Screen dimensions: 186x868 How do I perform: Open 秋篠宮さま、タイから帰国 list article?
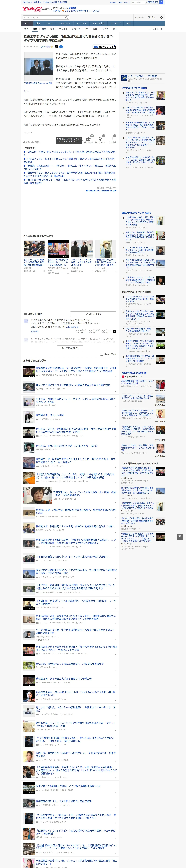coord(50,415)
